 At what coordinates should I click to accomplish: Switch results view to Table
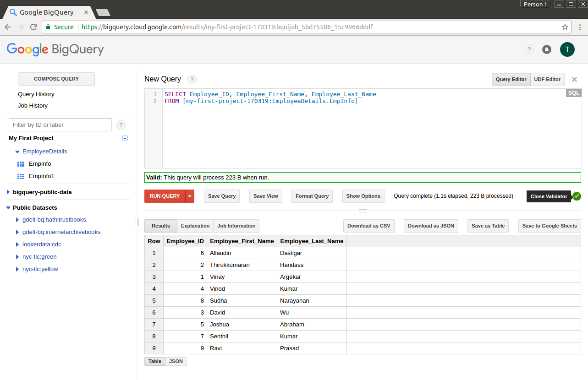pyautogui.click(x=155, y=361)
